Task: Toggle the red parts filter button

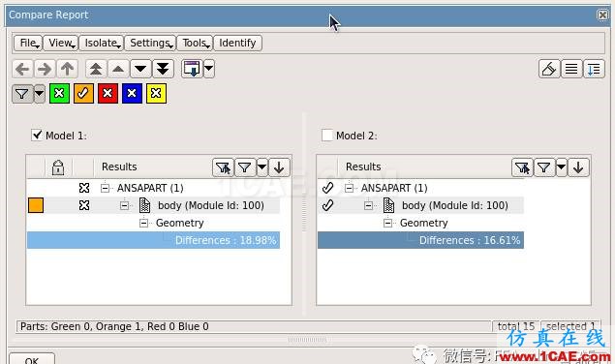Action: click(x=108, y=93)
